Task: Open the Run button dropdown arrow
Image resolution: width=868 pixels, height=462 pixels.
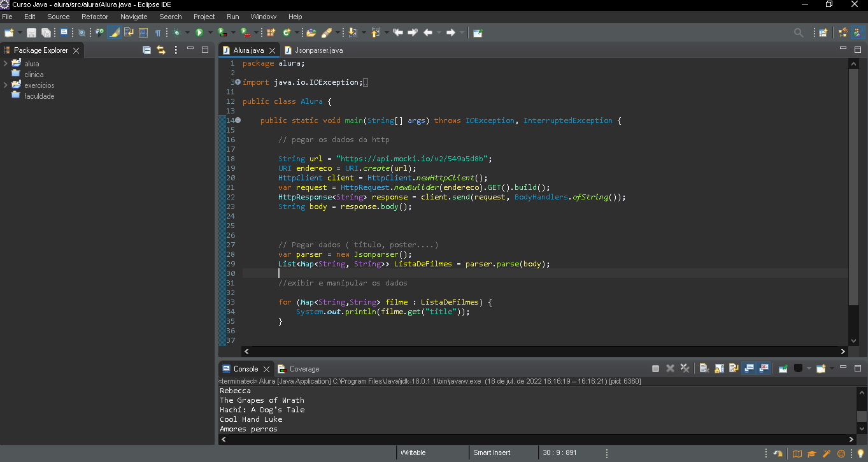Action: pyautogui.click(x=210, y=32)
